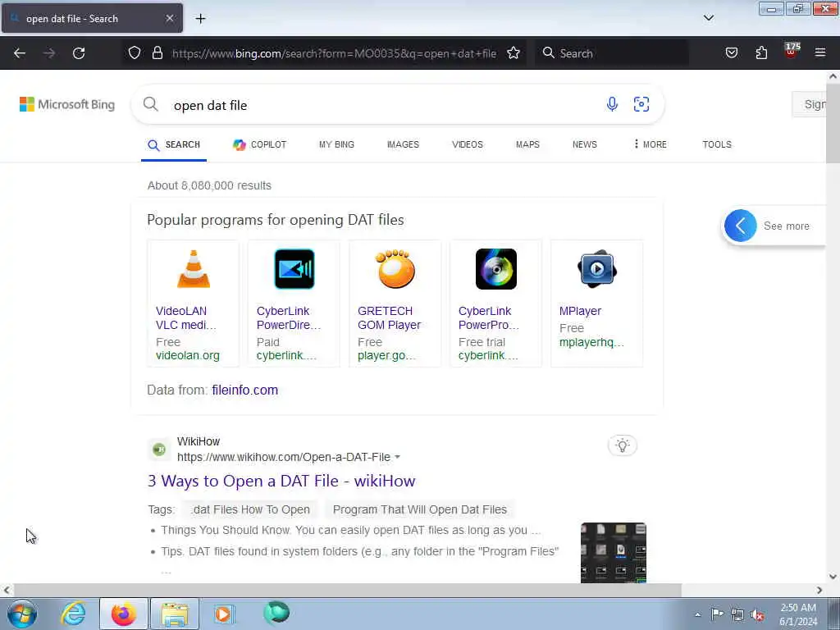Screen dimensions: 840x630
Task: Bookmark this page with the star icon
Action: click(514, 52)
